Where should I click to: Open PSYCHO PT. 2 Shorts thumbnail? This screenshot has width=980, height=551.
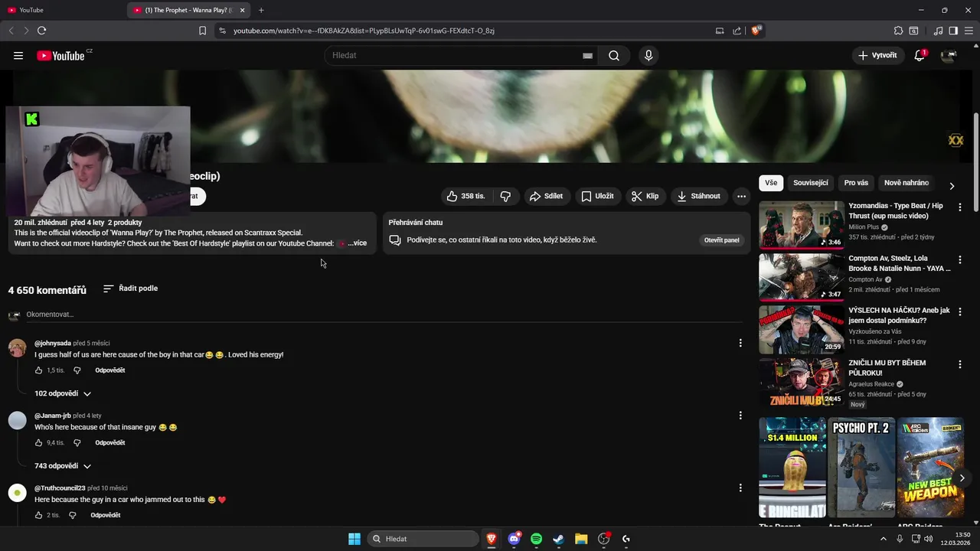(x=861, y=468)
